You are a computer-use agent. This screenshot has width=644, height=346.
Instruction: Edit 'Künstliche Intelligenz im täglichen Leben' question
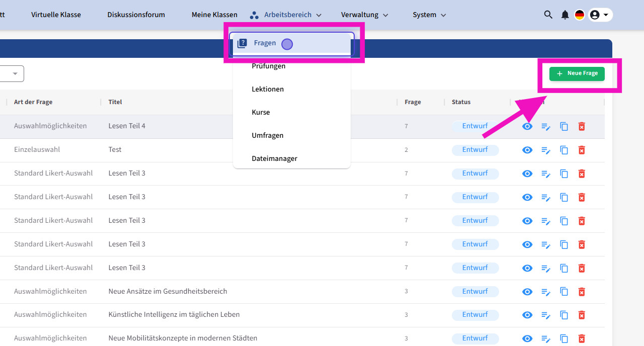pyautogui.click(x=546, y=315)
